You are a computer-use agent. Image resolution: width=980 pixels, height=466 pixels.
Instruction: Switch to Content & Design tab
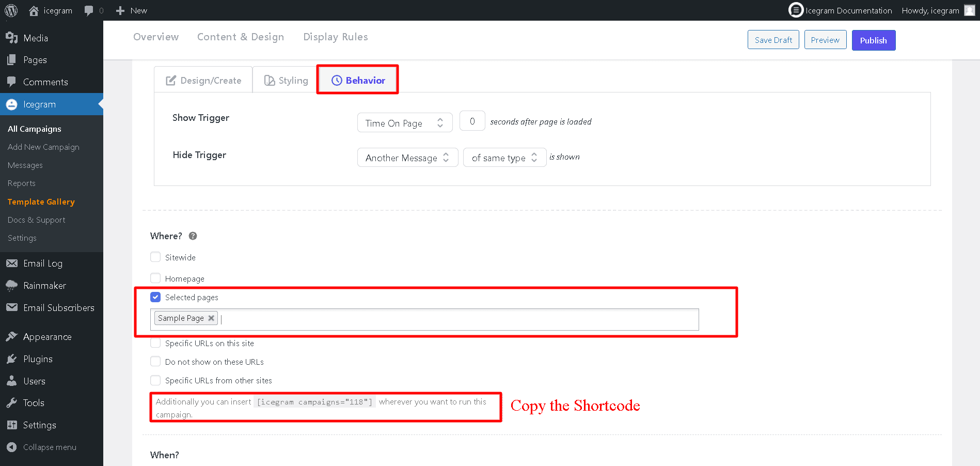click(x=241, y=37)
